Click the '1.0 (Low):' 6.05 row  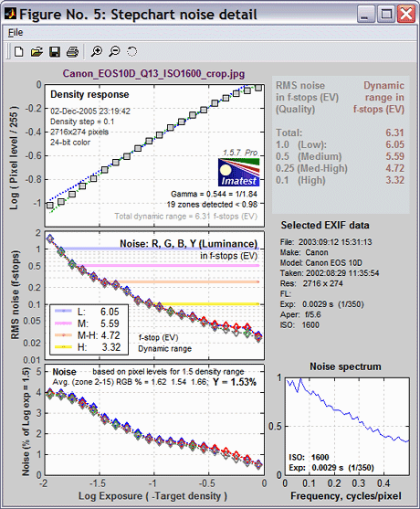pos(340,144)
